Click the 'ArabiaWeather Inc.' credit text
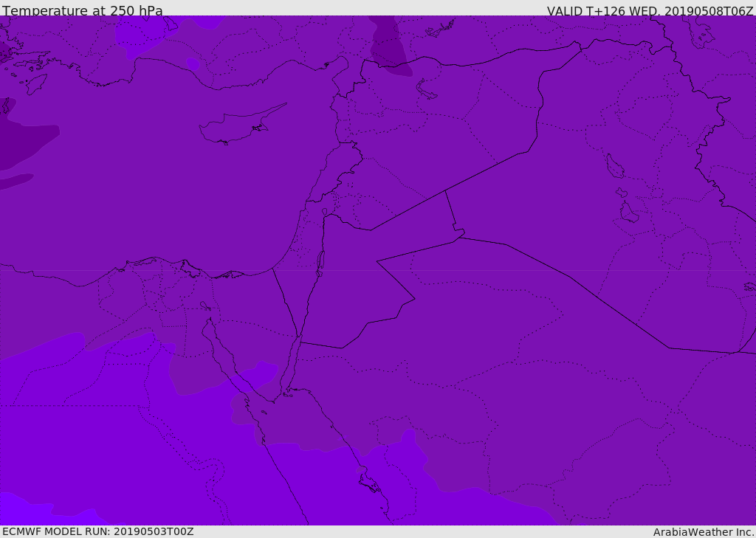756x538 pixels. tap(704, 532)
